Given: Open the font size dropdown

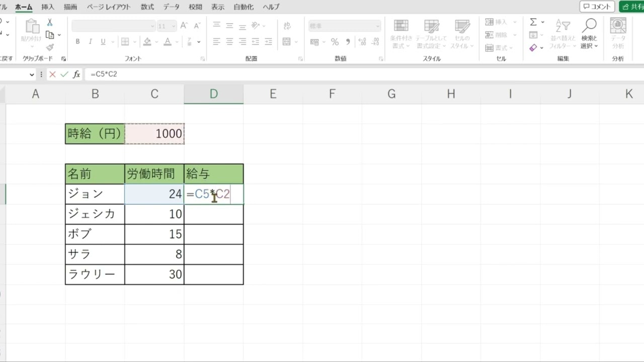Looking at the screenshot, I should [x=173, y=26].
